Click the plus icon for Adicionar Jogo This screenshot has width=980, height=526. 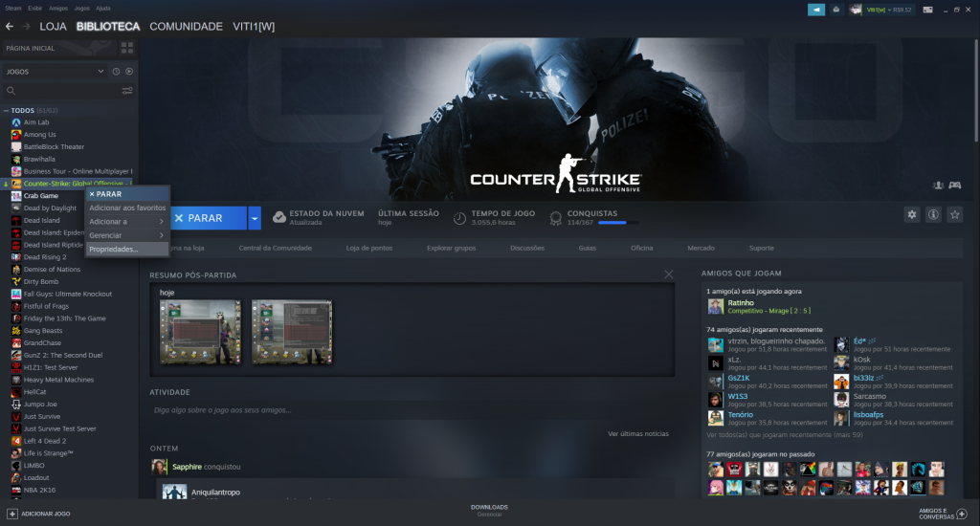tap(11, 514)
